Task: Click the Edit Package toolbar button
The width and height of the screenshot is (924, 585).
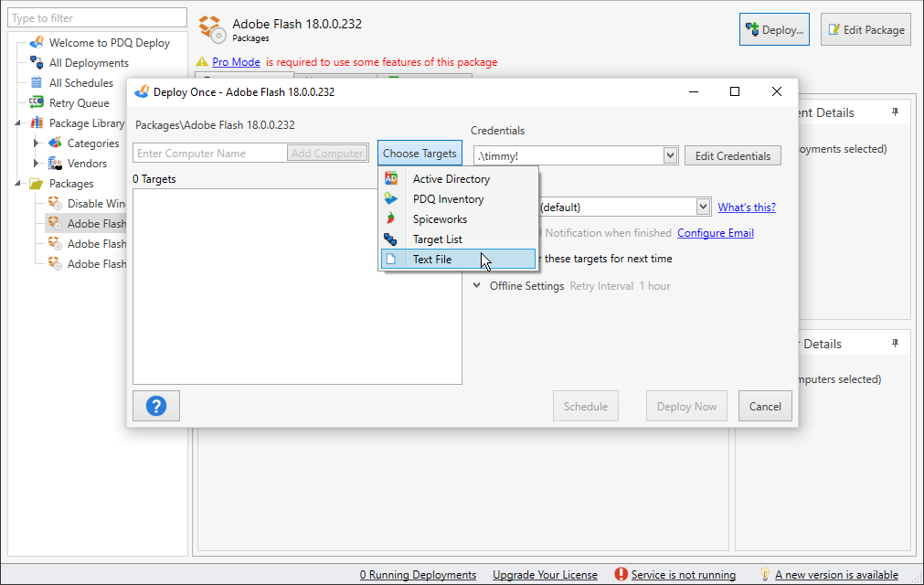Action: pyautogui.click(x=866, y=29)
